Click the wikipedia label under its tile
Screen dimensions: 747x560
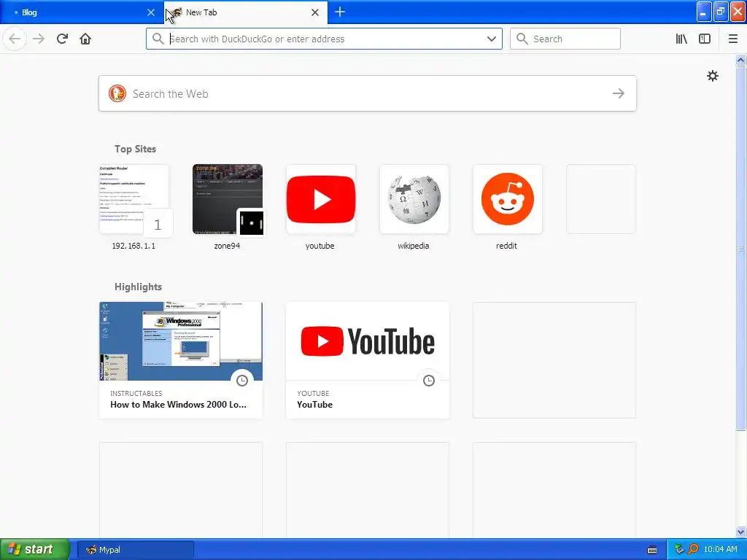point(413,246)
